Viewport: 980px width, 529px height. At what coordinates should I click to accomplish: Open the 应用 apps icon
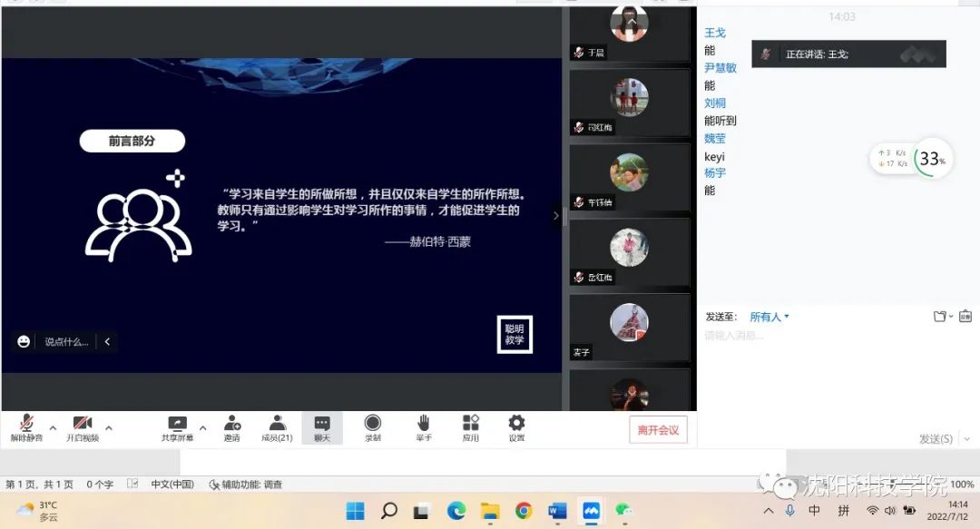(x=470, y=426)
